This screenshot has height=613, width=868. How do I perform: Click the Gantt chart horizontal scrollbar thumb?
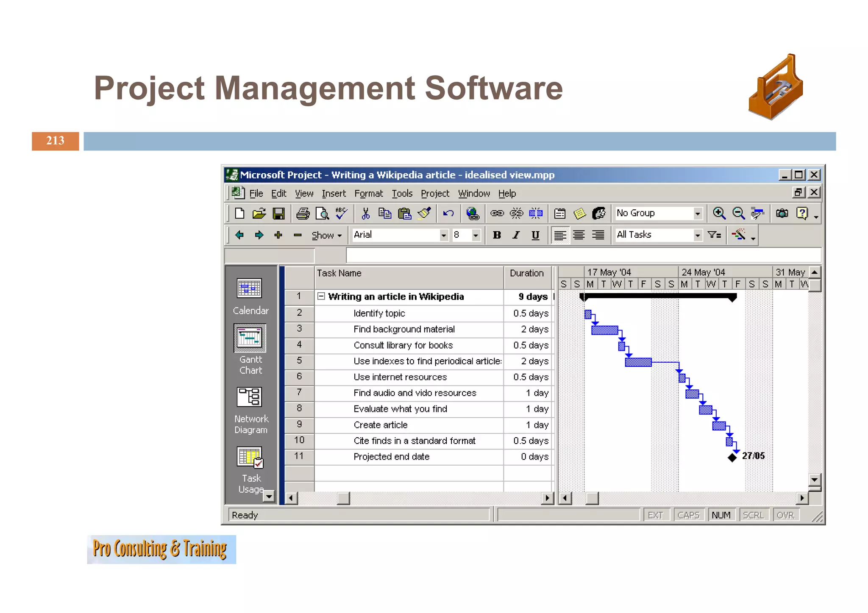click(x=592, y=498)
